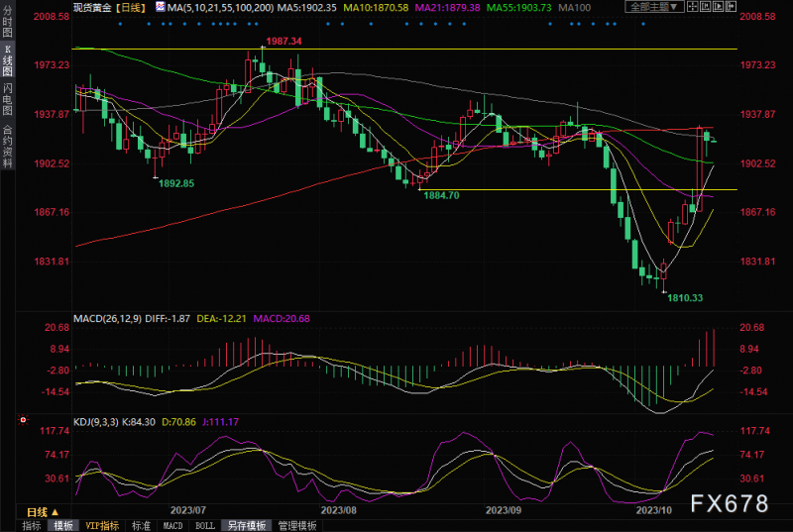Switch to the VIP指标 tab
793x532 pixels.
101,525
